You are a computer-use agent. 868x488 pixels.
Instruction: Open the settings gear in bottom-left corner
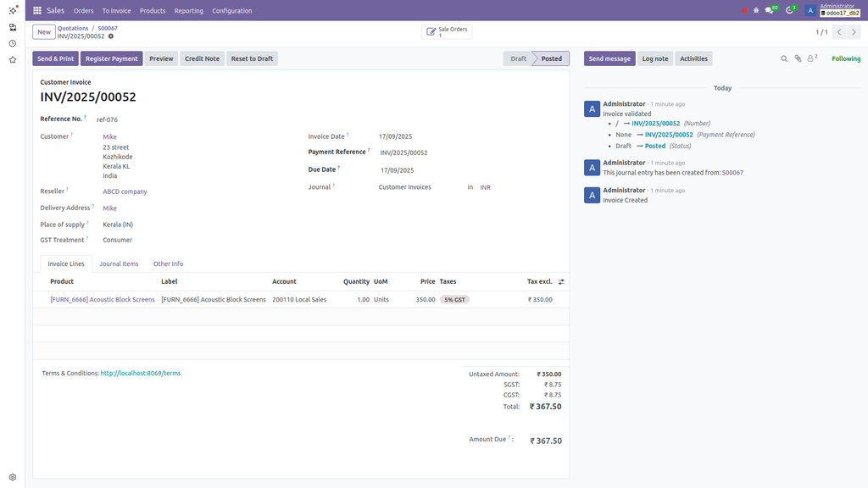pos(11,476)
